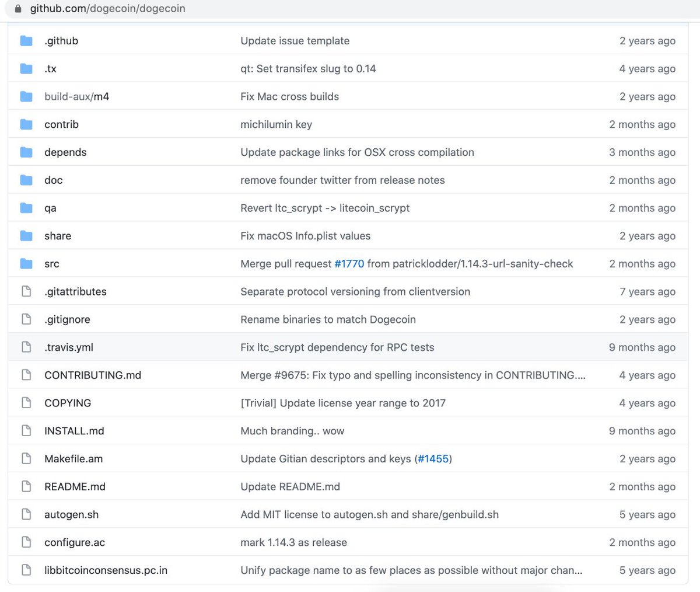Click the file icon beside README.md
Image resolution: width=700 pixels, height=592 pixels.
26,487
